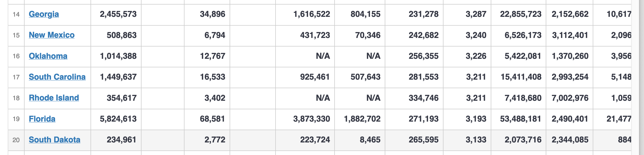Click Rhode Island's 7,002,976 cell
The width and height of the screenshot is (644, 155).
(x=570, y=98)
